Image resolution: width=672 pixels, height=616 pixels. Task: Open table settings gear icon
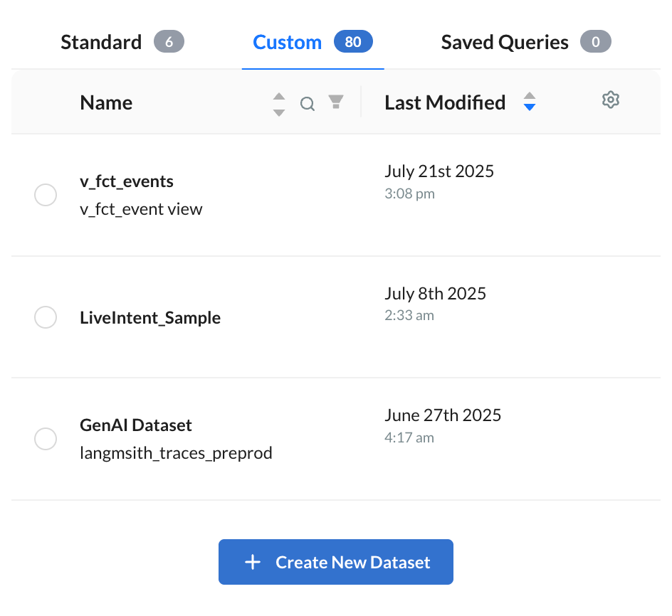(610, 100)
